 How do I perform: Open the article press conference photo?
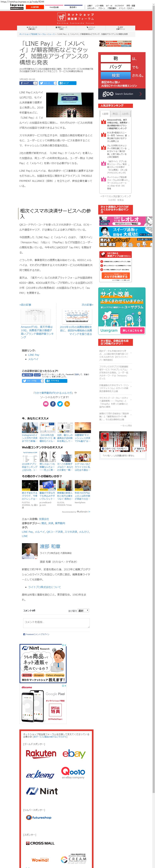(x=69, y=104)
